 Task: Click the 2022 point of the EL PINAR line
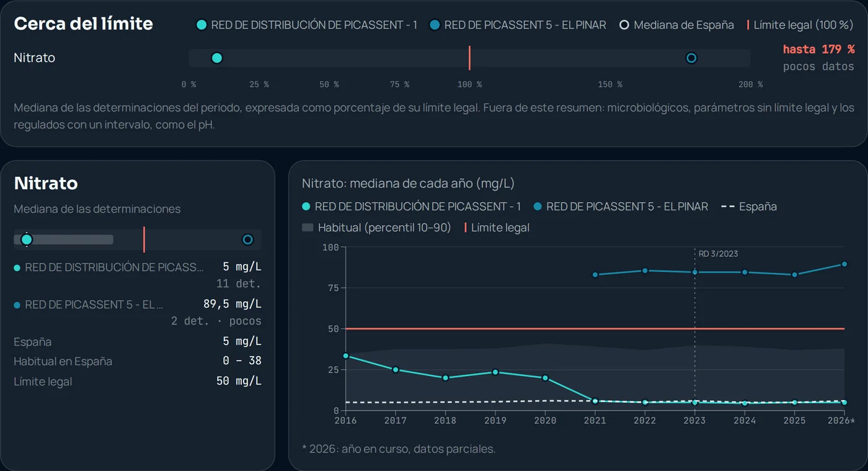click(645, 271)
